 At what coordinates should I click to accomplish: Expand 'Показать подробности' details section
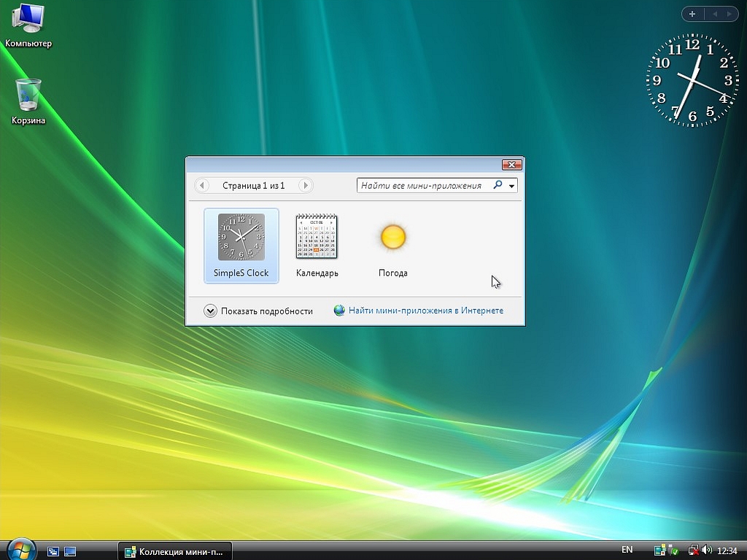click(210, 311)
